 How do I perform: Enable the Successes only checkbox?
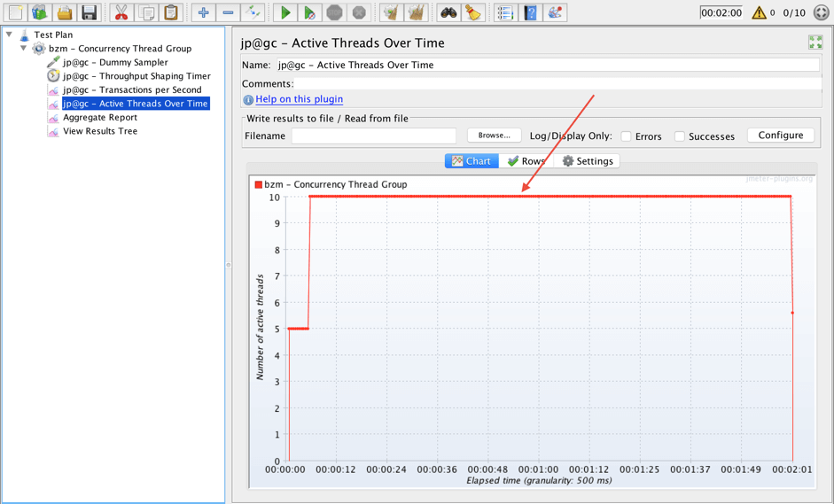tap(679, 136)
